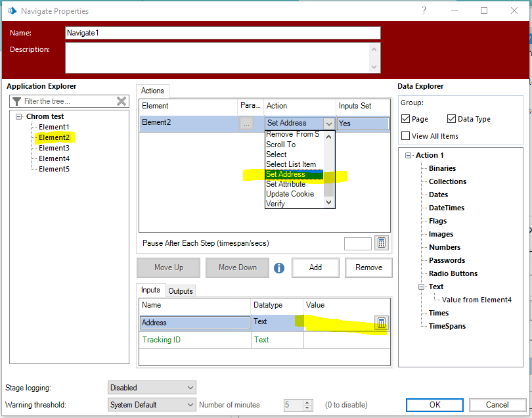This screenshot has height=418, width=532.
Task: Open the calculator icon in Address value
Action: pos(381,323)
